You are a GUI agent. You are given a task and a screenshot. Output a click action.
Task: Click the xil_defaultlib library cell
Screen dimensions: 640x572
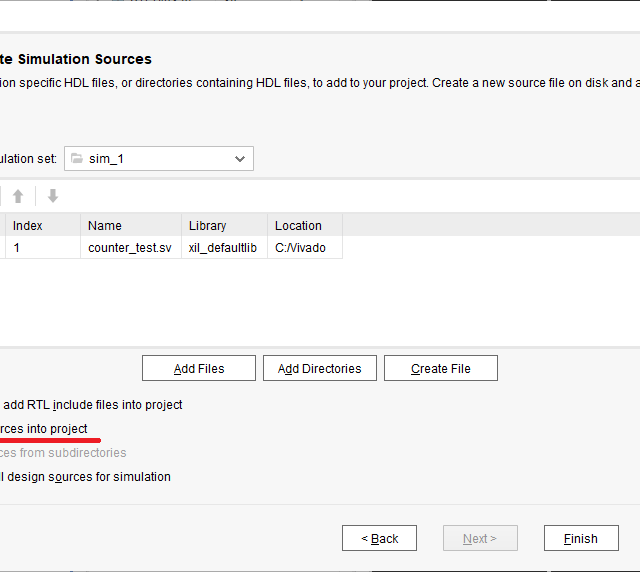click(223, 248)
